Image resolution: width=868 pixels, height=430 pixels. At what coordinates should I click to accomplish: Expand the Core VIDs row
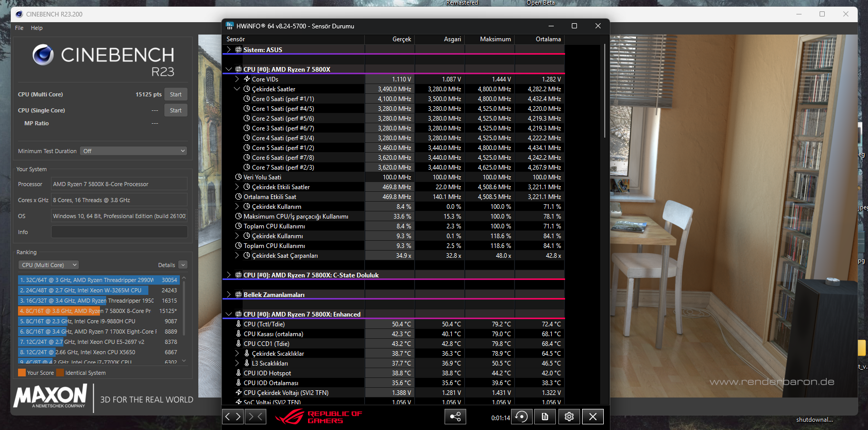(237, 79)
